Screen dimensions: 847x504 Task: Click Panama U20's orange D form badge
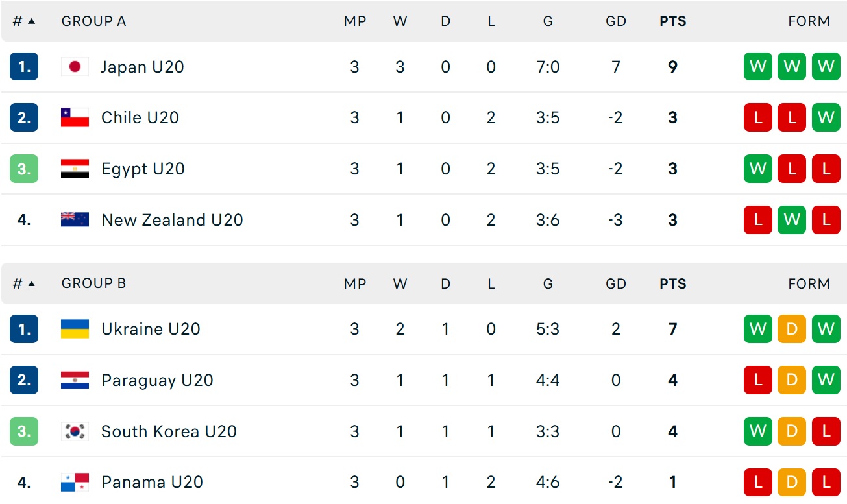pyautogui.click(x=792, y=483)
